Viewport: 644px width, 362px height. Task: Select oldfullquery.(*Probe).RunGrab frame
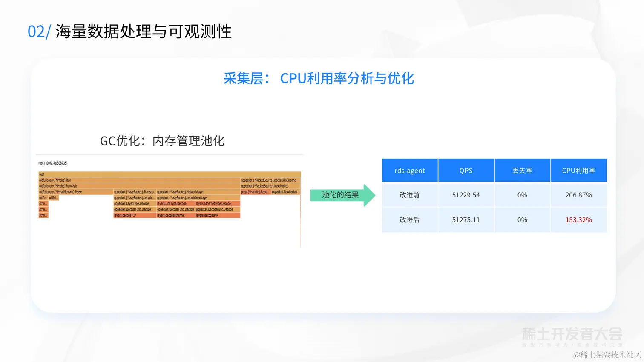pyautogui.click(x=139, y=186)
